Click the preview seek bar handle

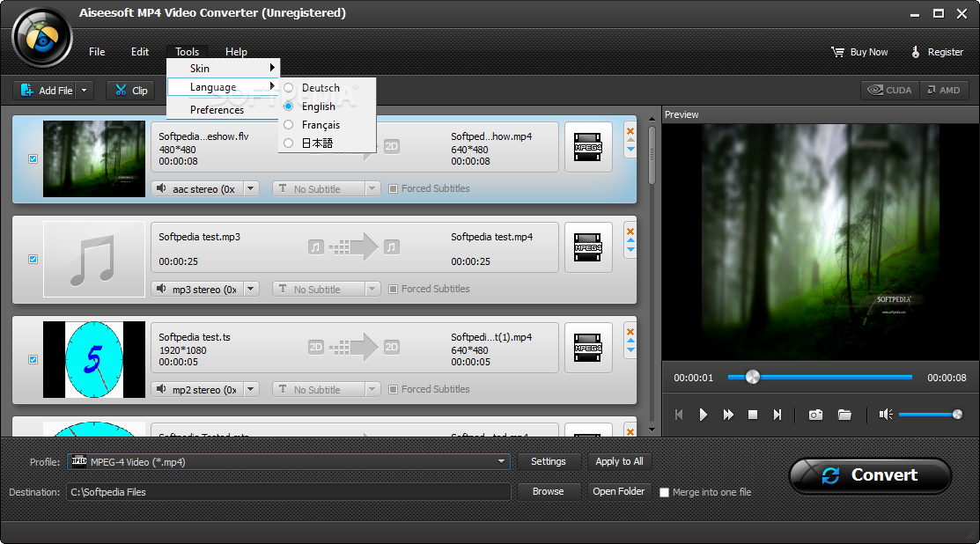coord(753,377)
